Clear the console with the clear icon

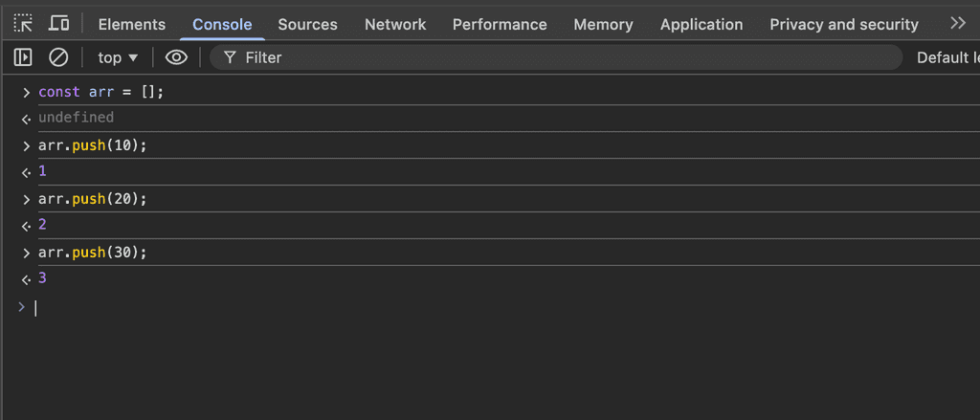pos(58,57)
